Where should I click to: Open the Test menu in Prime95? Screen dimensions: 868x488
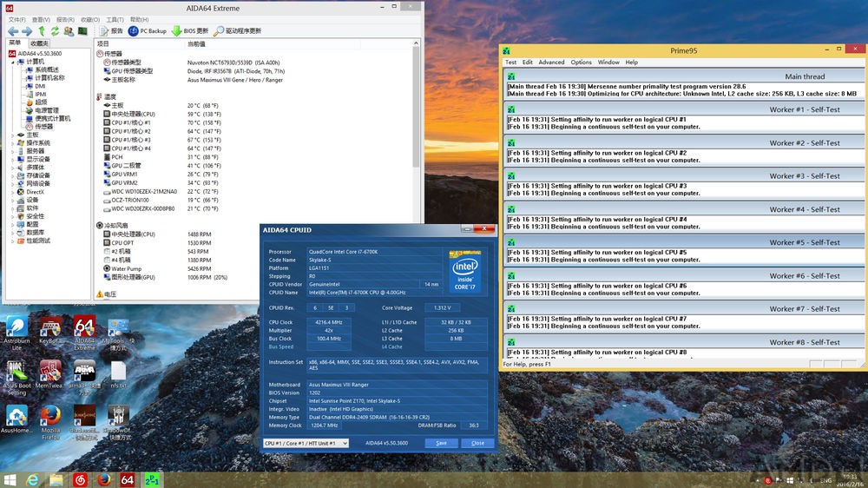[x=510, y=63]
